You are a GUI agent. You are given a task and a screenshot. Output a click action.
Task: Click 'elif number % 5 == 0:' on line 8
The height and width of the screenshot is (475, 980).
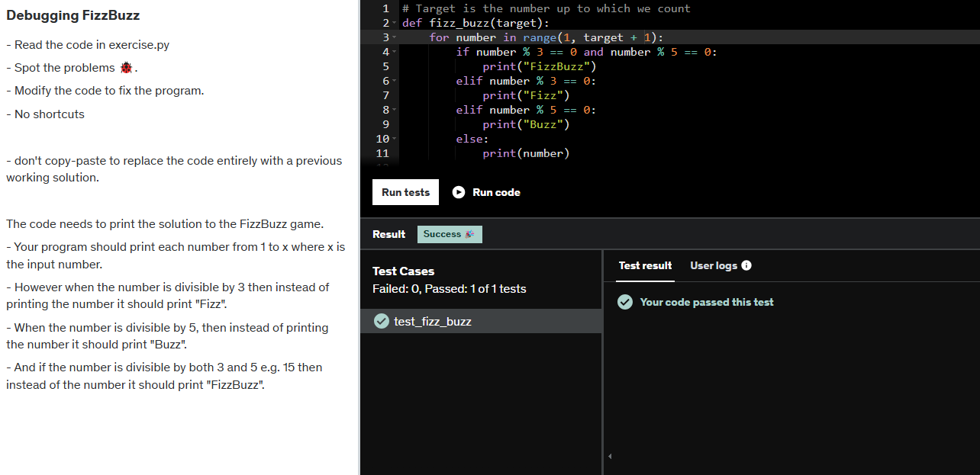(x=526, y=110)
